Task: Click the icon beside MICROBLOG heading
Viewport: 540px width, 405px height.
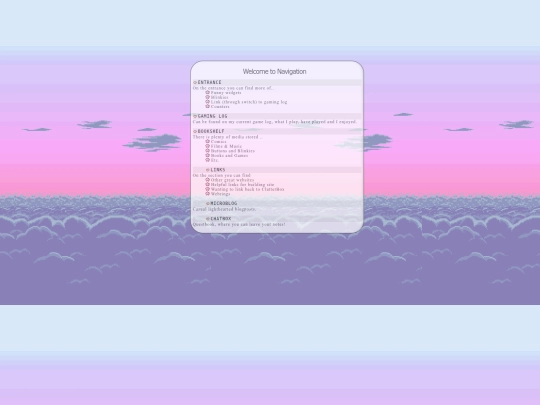Action: pos(208,204)
